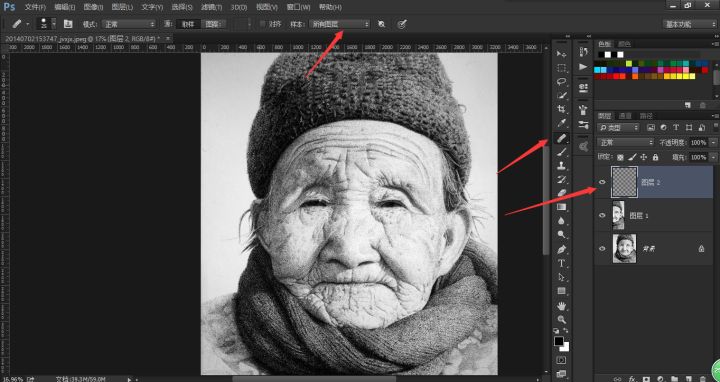Select the Zoom tool
720x382 pixels.
(x=561, y=319)
